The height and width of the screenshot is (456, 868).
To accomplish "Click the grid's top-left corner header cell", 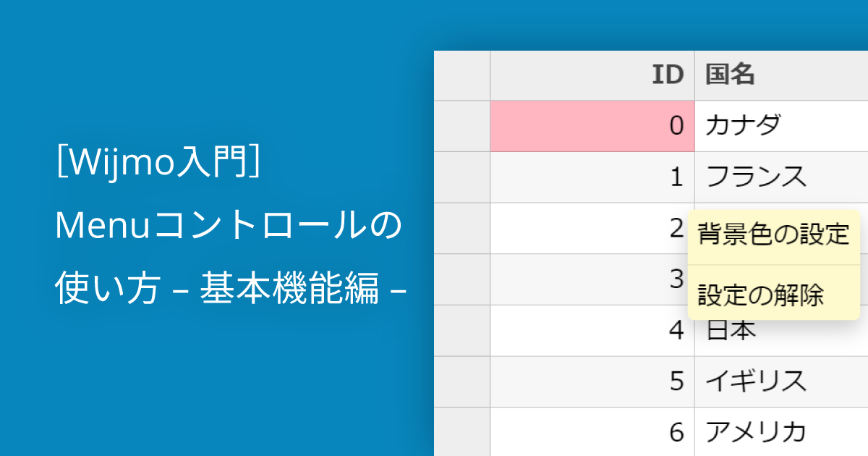I will (463, 74).
